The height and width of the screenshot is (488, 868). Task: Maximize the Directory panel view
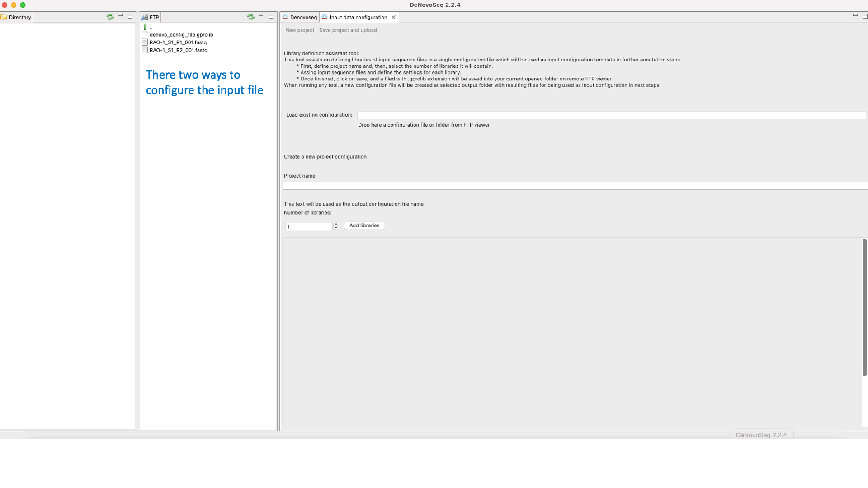pos(130,16)
